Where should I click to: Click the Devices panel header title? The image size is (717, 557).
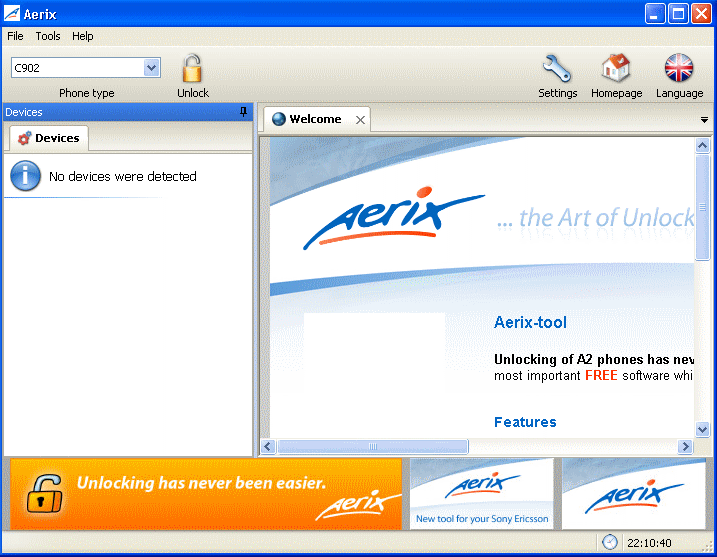click(x=24, y=112)
